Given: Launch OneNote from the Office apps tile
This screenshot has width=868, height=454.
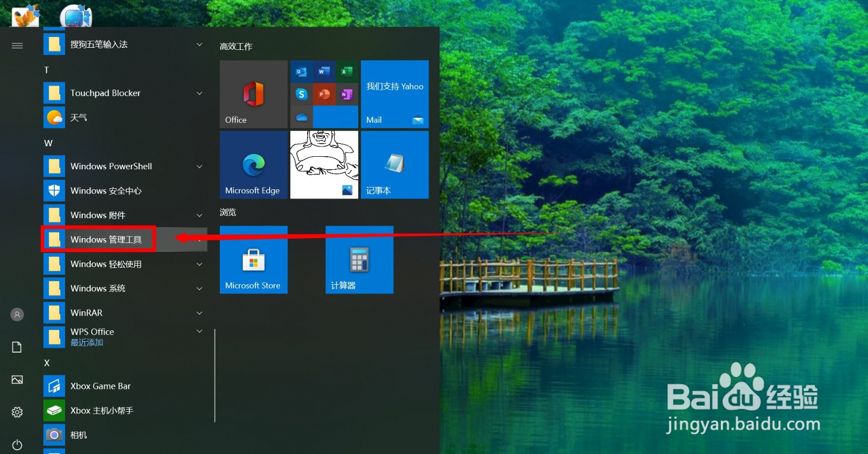Looking at the screenshot, I should [x=347, y=94].
